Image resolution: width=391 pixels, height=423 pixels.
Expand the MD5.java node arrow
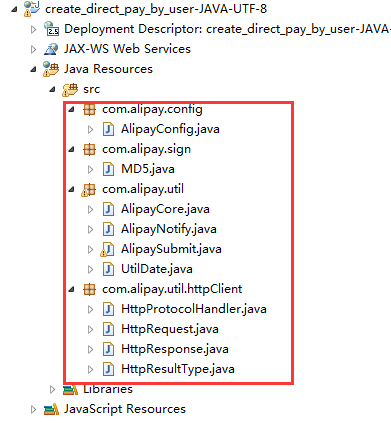(x=90, y=169)
